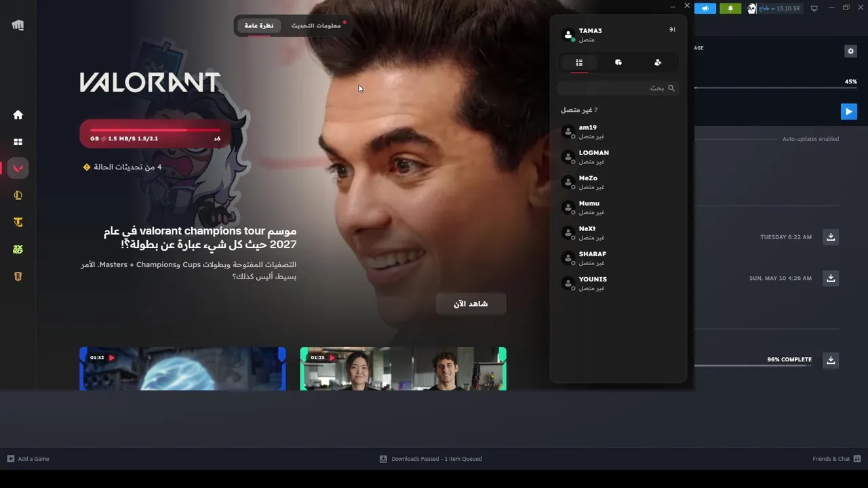Enter Steam Big Picture mode icon
This screenshot has height=488, width=868.
pos(814,8)
